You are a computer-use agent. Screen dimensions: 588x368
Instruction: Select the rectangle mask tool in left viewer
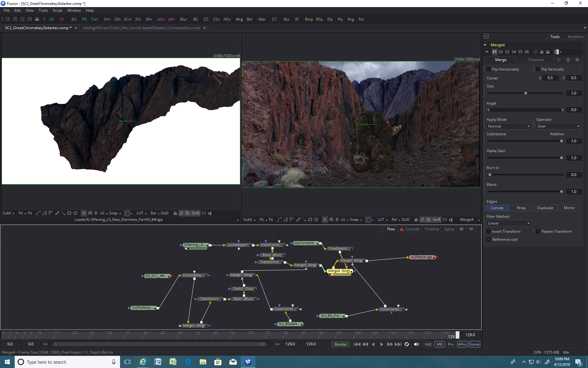click(69, 213)
